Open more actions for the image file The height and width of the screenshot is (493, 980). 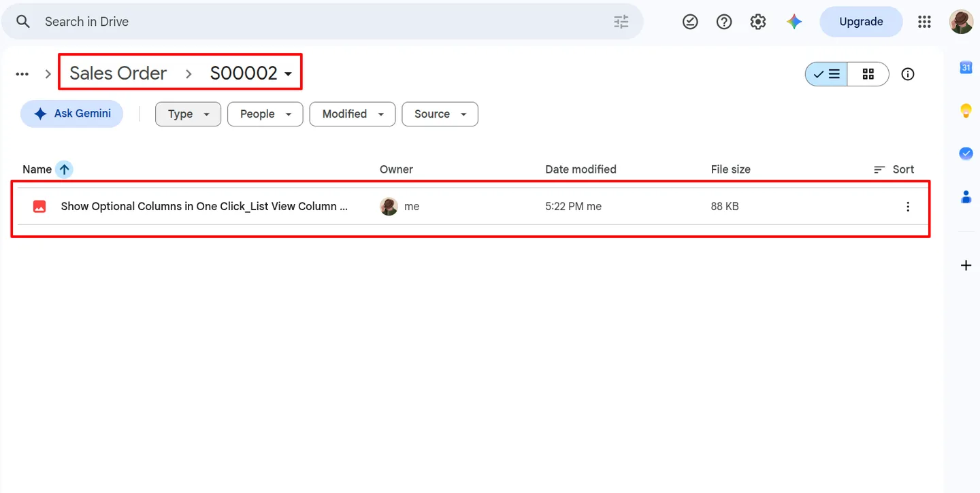(x=908, y=207)
